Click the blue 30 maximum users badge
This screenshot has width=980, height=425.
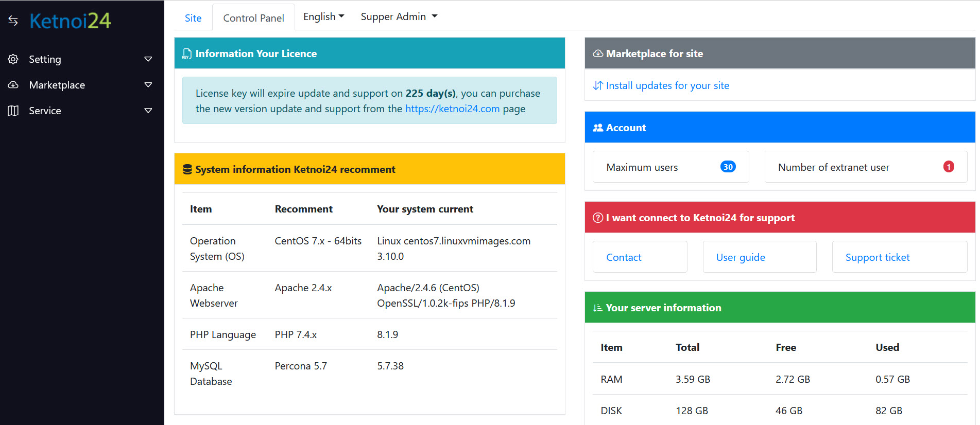tap(728, 167)
